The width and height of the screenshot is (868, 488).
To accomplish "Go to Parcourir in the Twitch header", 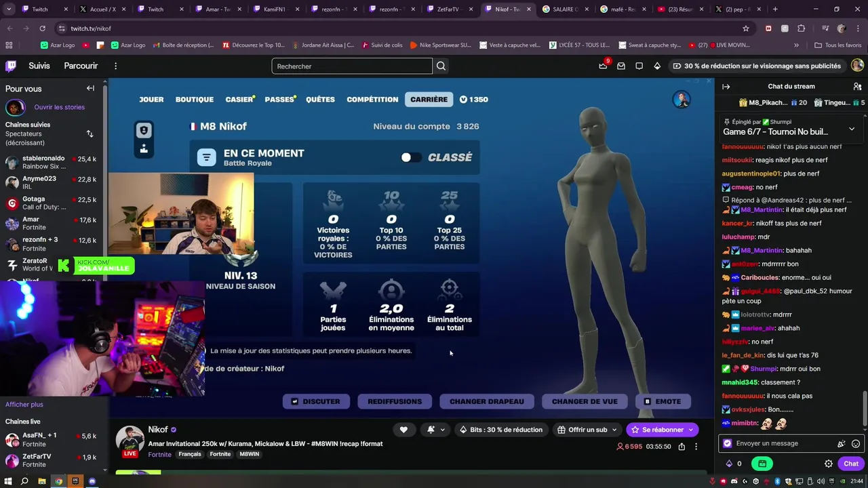I will 81,66.
